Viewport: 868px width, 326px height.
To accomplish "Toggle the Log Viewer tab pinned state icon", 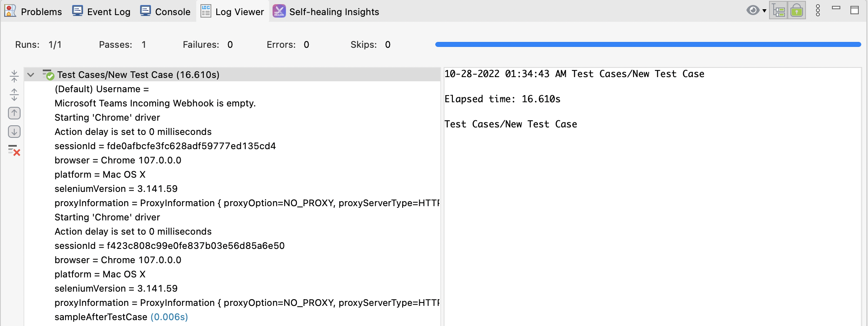I will pos(205,11).
